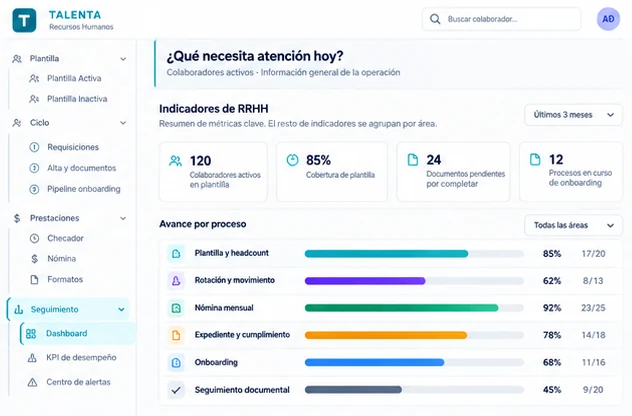Click the Requisiciones numbered circle icon
This screenshot has width=632, height=416.
[35, 147]
